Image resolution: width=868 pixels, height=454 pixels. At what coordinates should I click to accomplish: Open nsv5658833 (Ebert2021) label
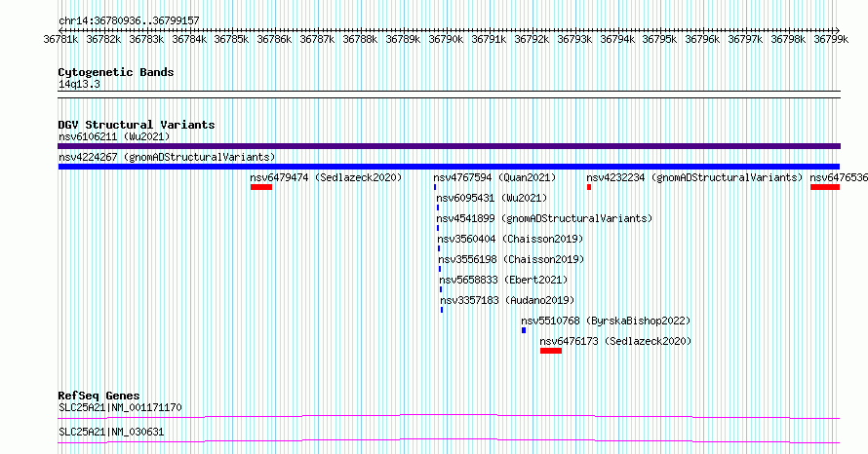pos(503,280)
